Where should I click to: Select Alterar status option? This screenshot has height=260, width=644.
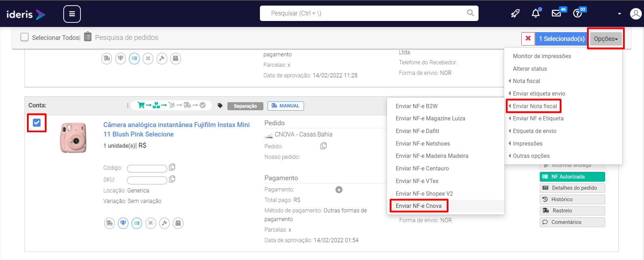click(530, 69)
